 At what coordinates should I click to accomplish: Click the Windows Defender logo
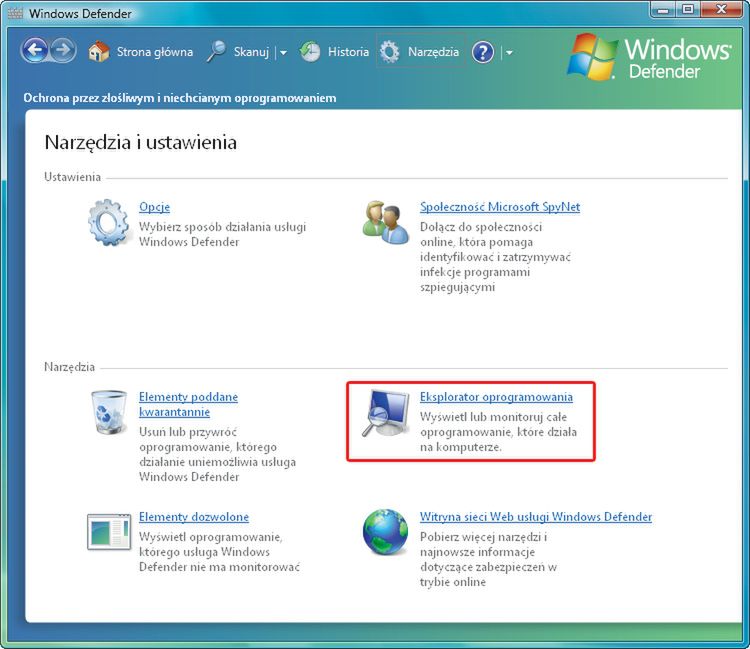[x=650, y=57]
